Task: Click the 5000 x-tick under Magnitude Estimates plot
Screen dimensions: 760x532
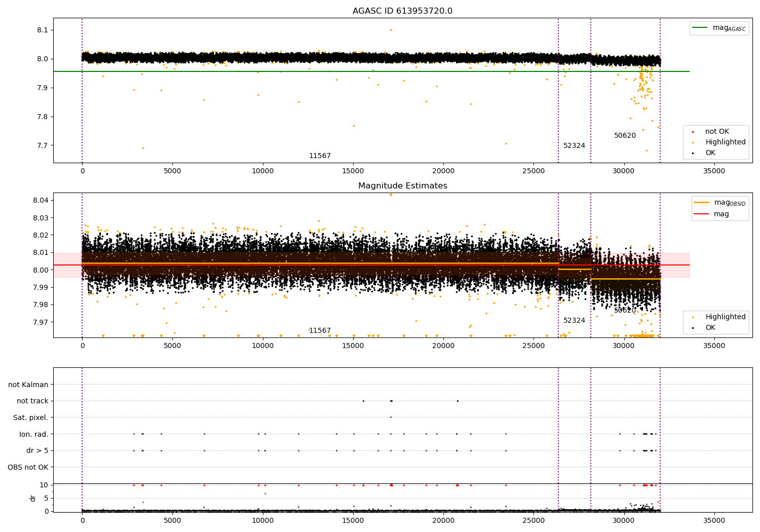Action: coord(172,346)
